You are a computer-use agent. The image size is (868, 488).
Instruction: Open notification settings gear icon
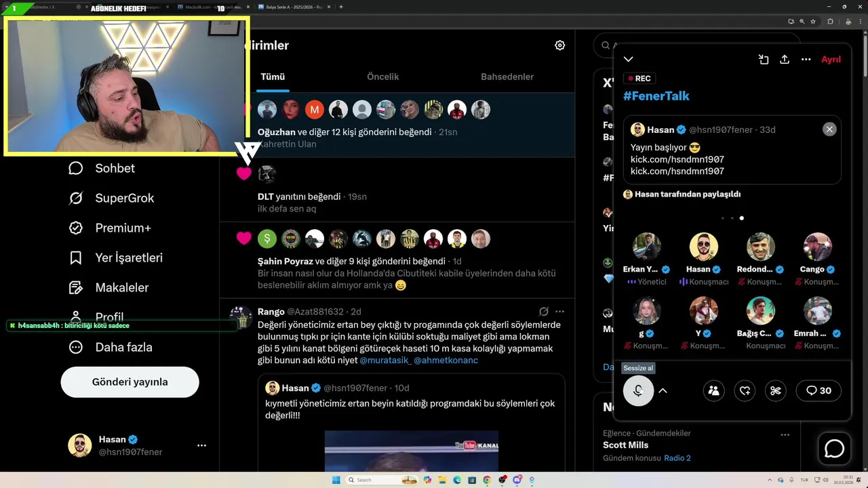(x=559, y=45)
